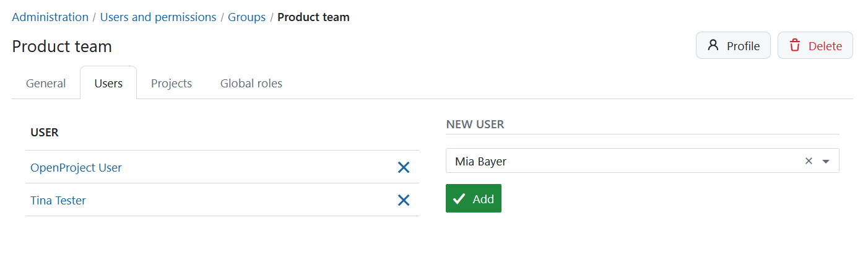Go to Users and permissions breadcrumb
Image resolution: width=868 pixels, height=259 pixels.
(158, 17)
